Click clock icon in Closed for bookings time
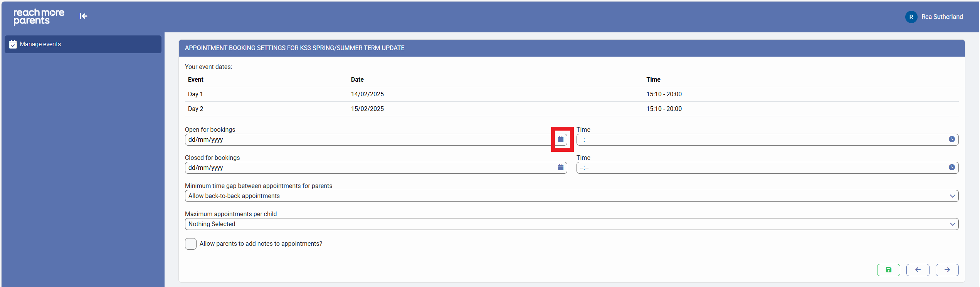Viewport: 980px width, 287px height. (951, 168)
